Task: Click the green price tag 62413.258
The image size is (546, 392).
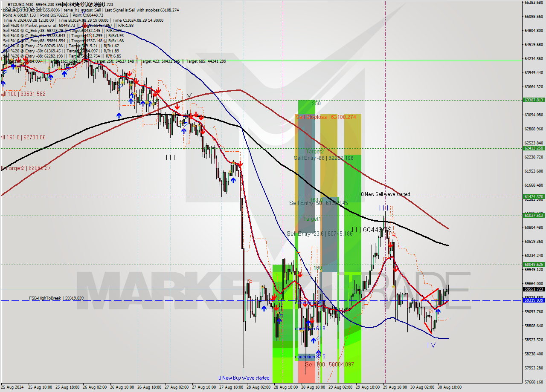Action: coord(533,148)
